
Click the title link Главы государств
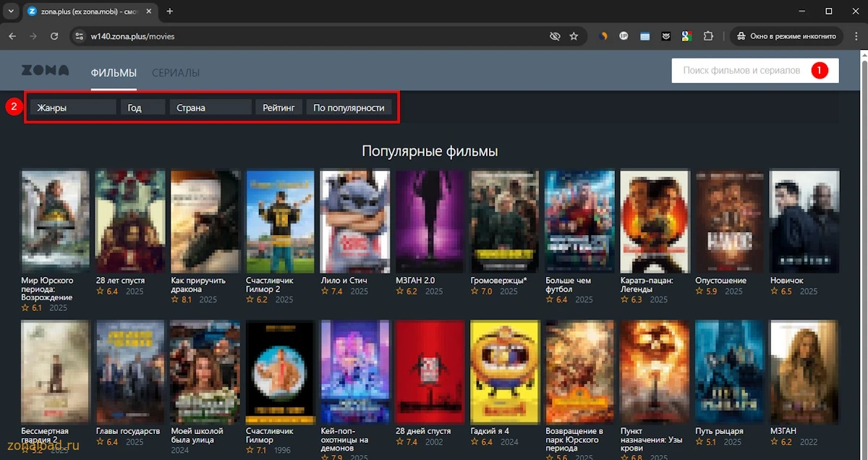click(x=129, y=431)
